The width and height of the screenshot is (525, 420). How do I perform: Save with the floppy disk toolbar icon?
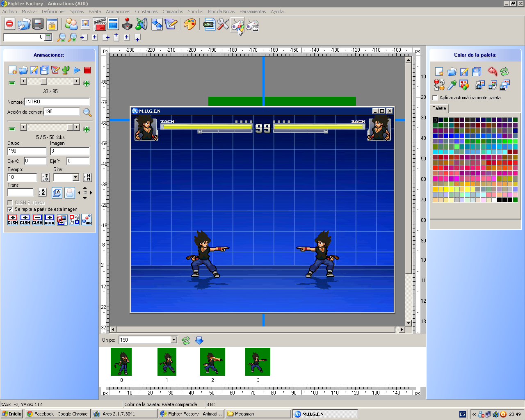[x=38, y=24]
